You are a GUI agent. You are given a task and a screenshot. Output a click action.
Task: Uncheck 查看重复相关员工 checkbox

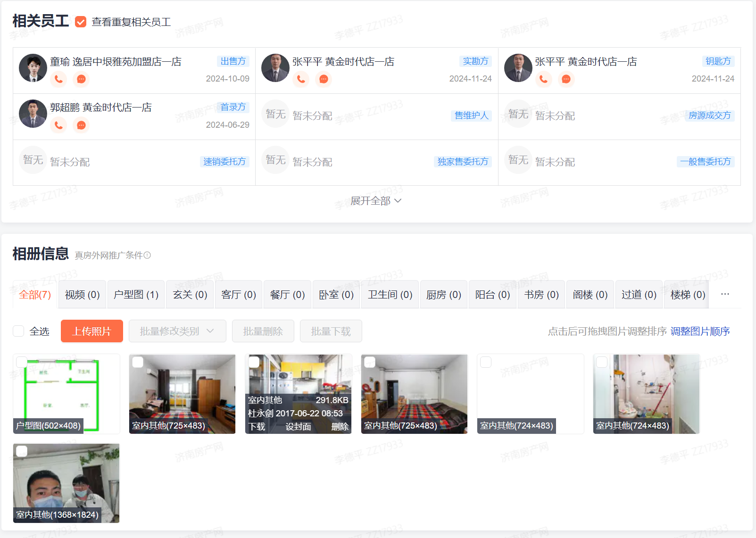tap(81, 22)
